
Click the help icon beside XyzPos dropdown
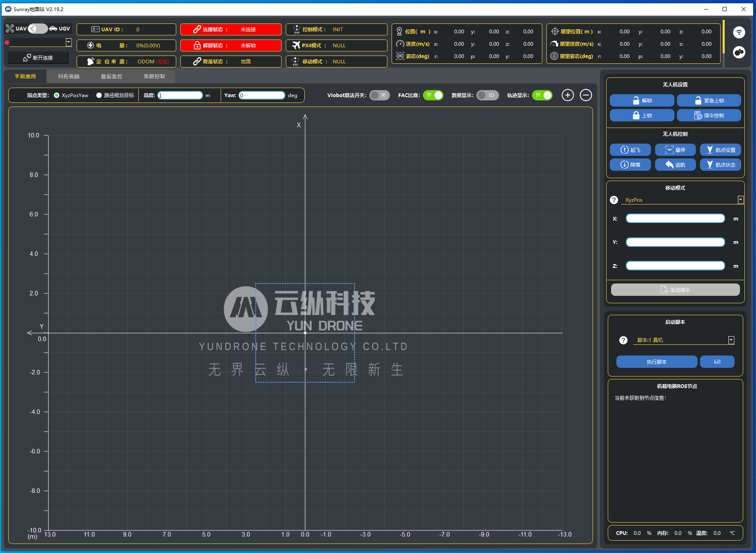coord(614,200)
